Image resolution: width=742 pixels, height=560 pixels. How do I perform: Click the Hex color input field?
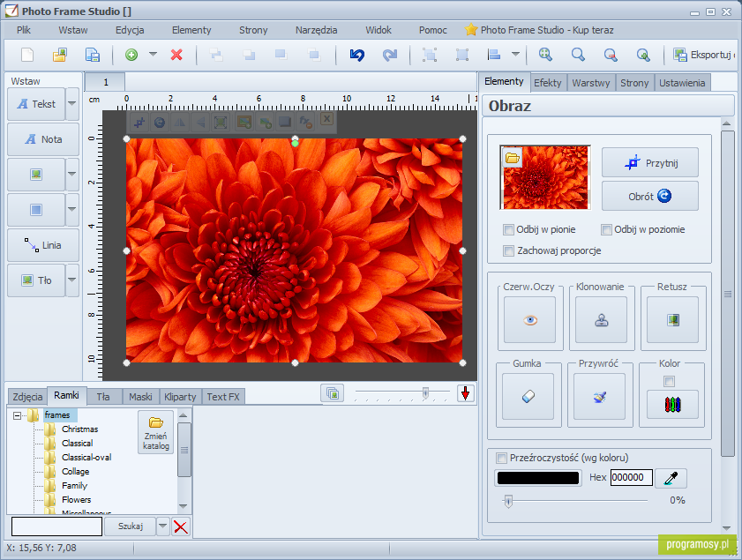tap(631, 478)
